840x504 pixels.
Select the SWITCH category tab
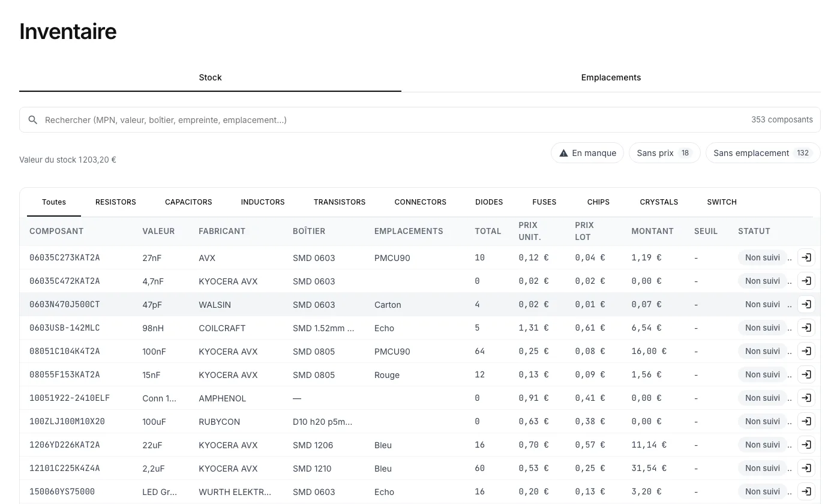[x=722, y=202]
